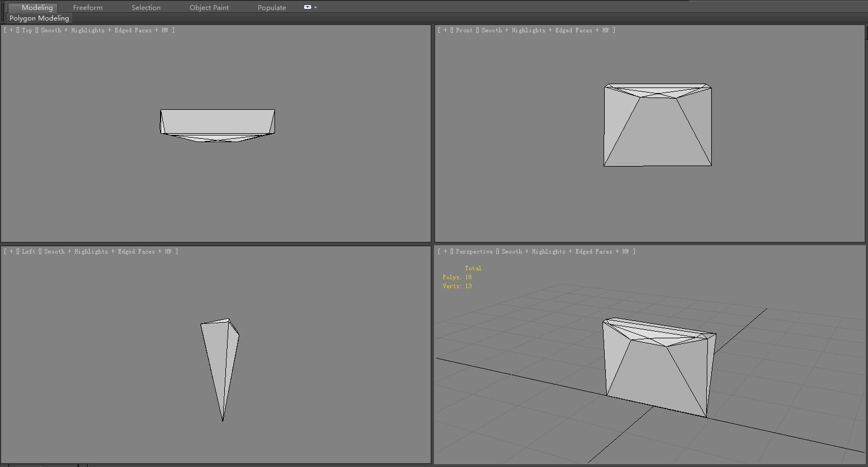The height and width of the screenshot is (467, 868).
Task: Open the Freeform ribbon tab
Action: [88, 7]
